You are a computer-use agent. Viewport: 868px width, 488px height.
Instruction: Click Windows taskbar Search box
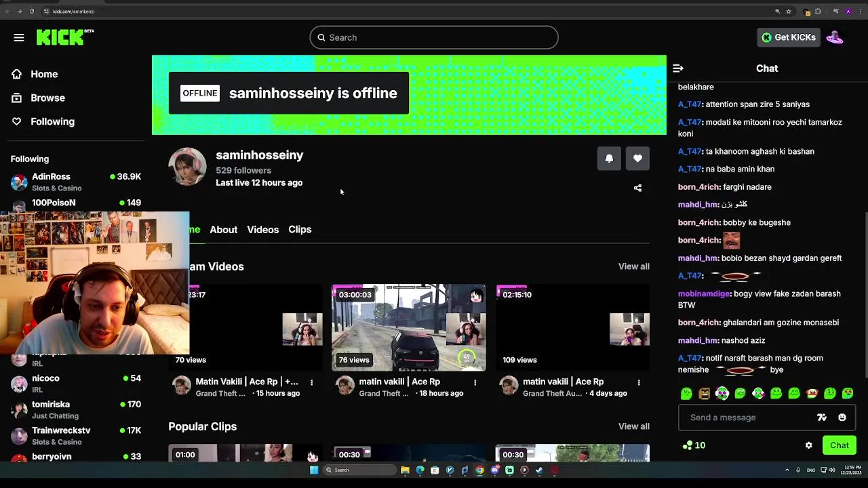point(359,470)
